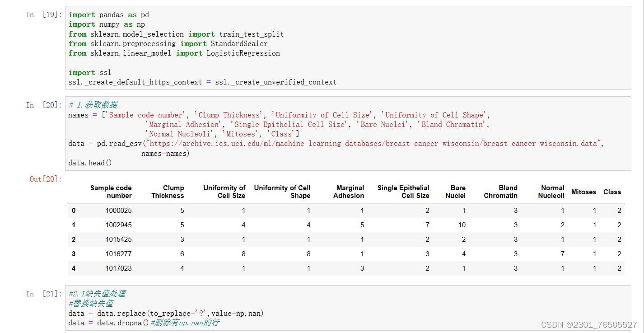Viewport: 644px width, 333px height.
Task: Click the 'Bland Chromatin' column header
Action: pyautogui.click(x=501, y=192)
